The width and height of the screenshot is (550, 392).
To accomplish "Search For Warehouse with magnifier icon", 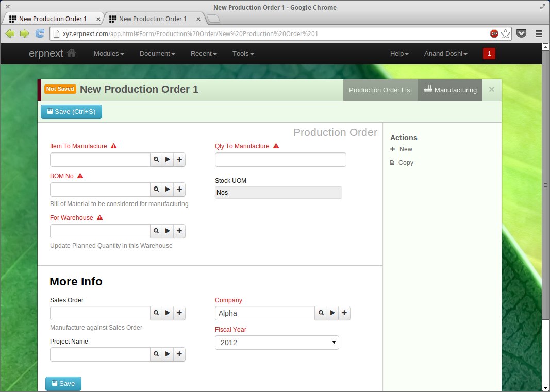I will coord(156,231).
